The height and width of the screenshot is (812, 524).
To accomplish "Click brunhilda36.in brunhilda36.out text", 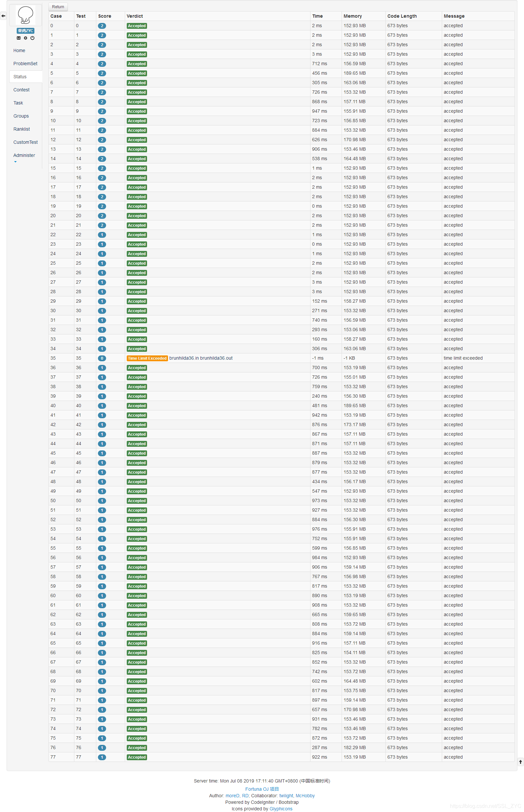I will [201, 358].
